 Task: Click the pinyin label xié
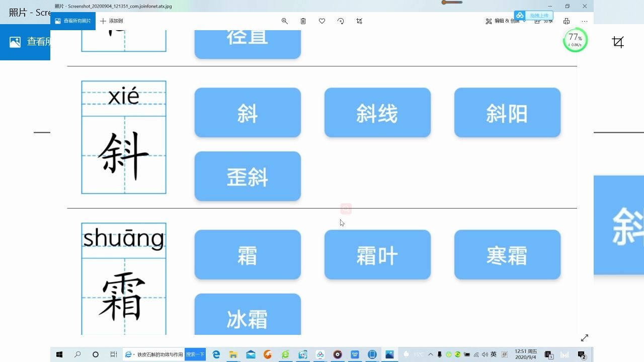124,96
